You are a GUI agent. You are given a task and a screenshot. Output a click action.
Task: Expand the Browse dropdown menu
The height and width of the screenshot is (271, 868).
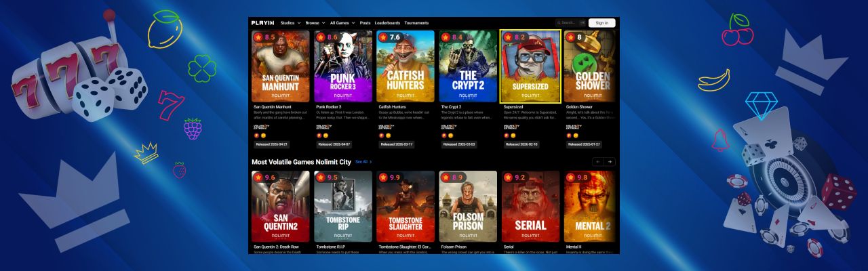coord(315,22)
